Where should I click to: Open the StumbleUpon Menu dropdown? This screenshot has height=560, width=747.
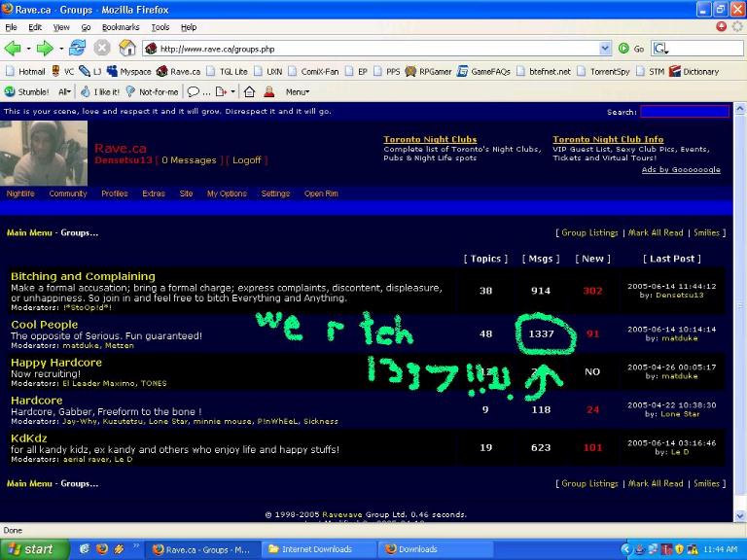tap(297, 92)
